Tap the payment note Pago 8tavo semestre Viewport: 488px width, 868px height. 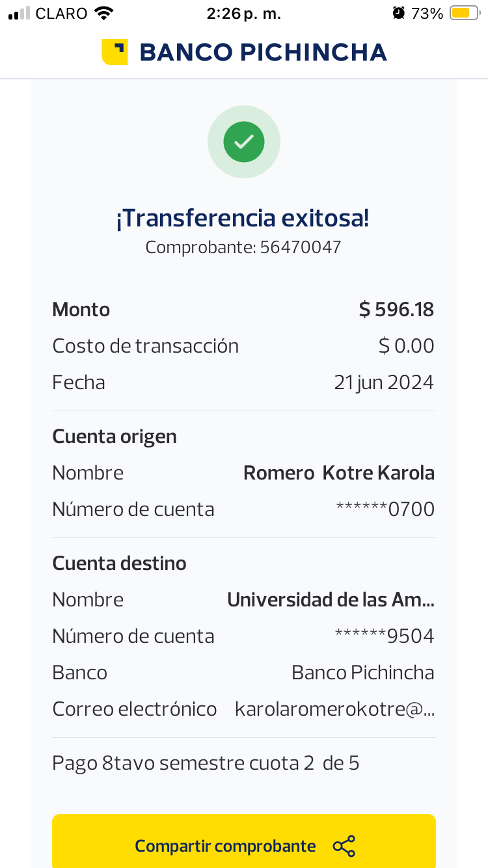pyautogui.click(x=206, y=763)
